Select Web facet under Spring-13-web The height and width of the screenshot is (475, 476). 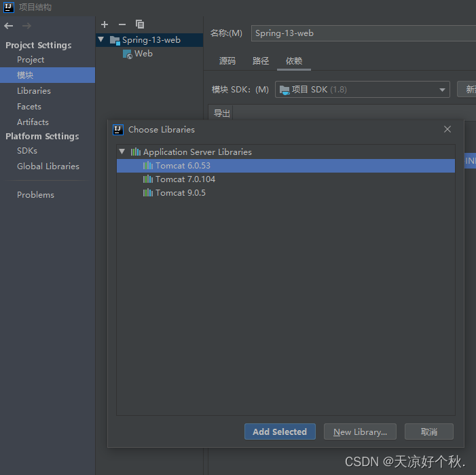149,54
